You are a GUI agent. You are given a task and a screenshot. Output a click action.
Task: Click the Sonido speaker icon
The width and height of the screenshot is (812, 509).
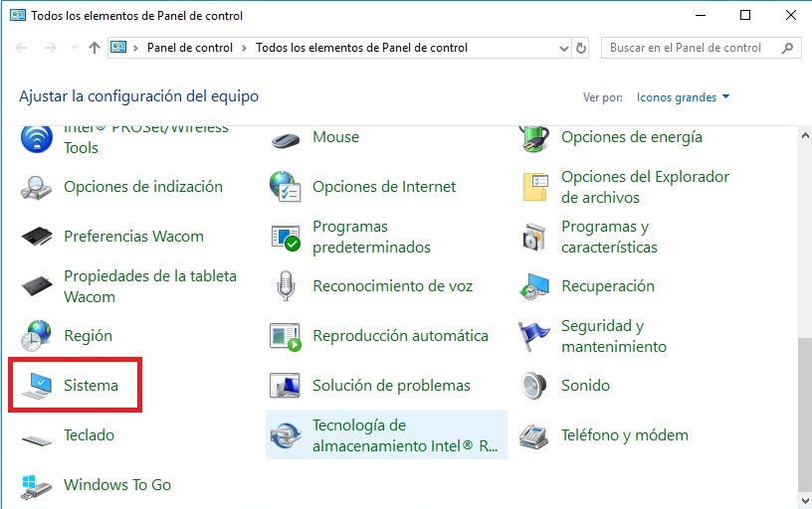click(534, 386)
